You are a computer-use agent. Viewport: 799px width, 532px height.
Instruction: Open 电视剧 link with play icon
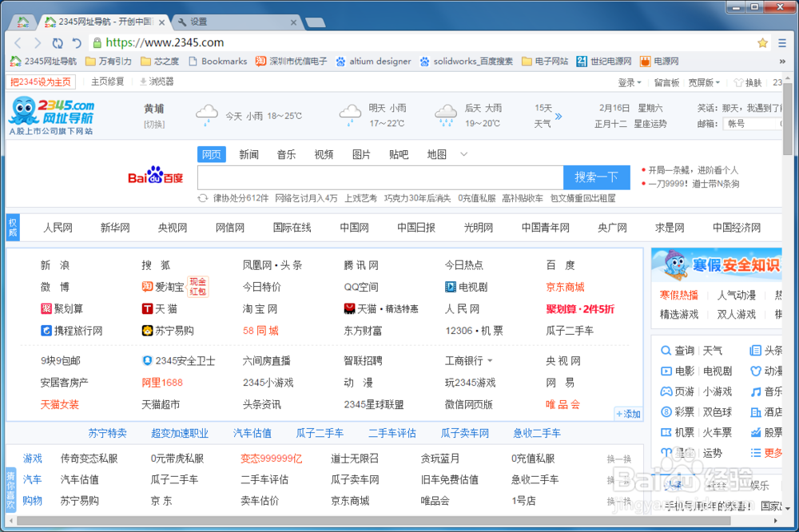click(467, 287)
